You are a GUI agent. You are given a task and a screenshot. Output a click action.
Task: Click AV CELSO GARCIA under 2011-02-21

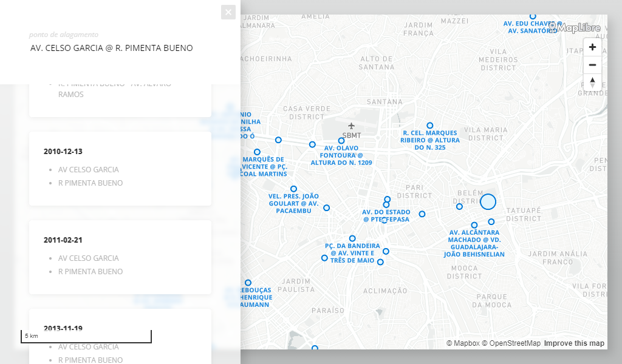[x=89, y=258]
